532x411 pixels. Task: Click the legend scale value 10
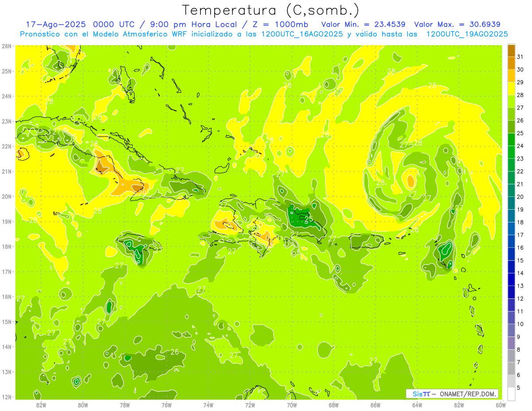(x=520, y=324)
